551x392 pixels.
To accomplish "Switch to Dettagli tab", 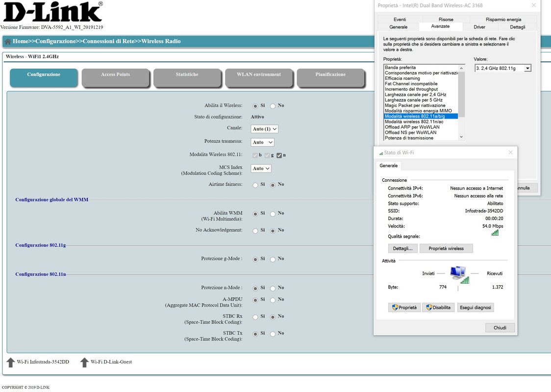I will pyautogui.click(x=517, y=27).
